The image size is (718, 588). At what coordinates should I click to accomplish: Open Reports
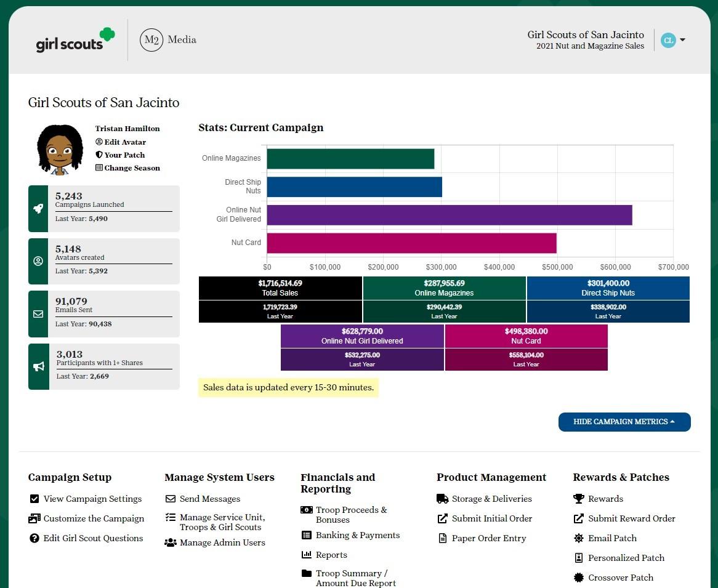pos(331,555)
